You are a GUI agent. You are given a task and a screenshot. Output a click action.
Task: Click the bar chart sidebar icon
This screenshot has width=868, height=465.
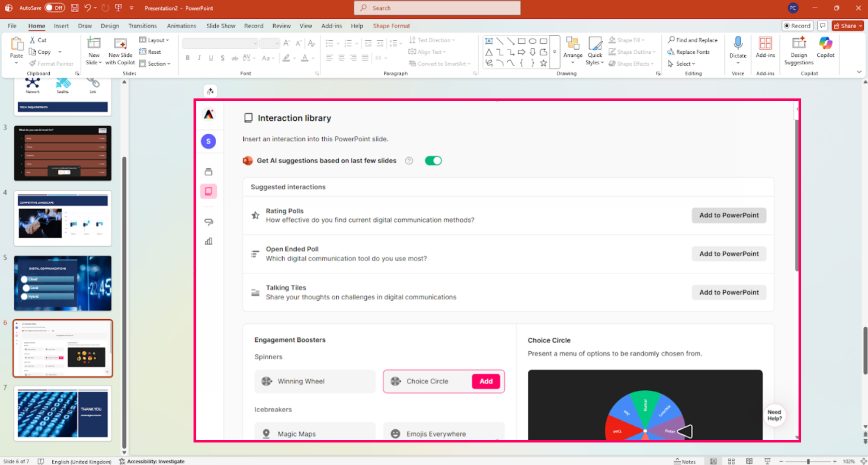(208, 241)
